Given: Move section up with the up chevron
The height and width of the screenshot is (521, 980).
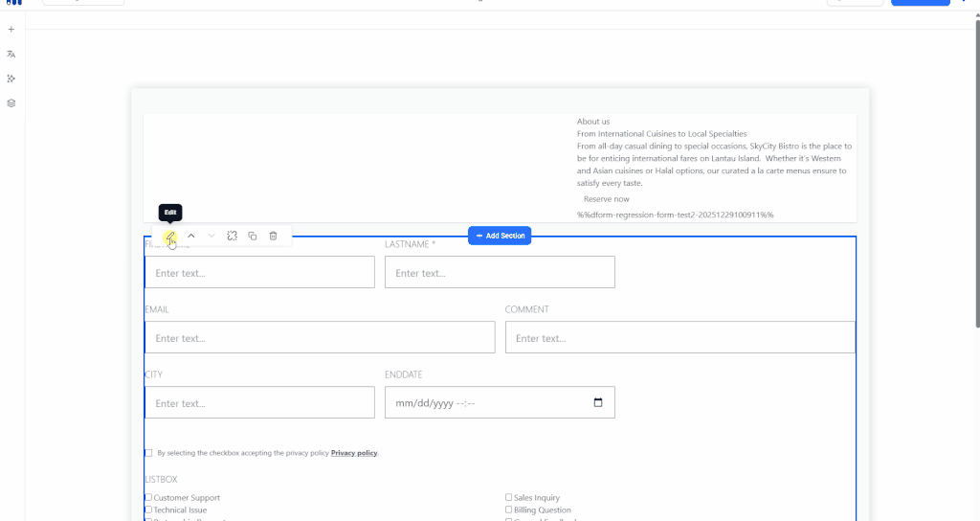Looking at the screenshot, I should pyautogui.click(x=191, y=236).
